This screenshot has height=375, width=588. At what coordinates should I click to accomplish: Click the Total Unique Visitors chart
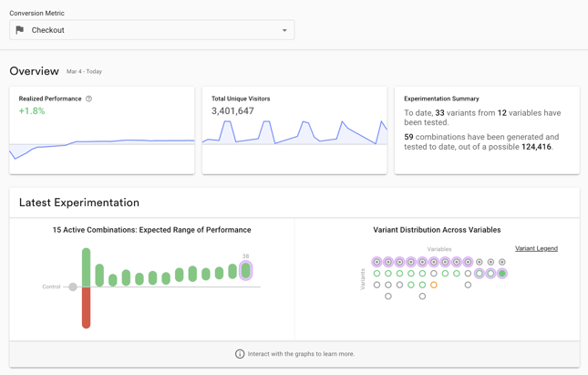[294, 132]
